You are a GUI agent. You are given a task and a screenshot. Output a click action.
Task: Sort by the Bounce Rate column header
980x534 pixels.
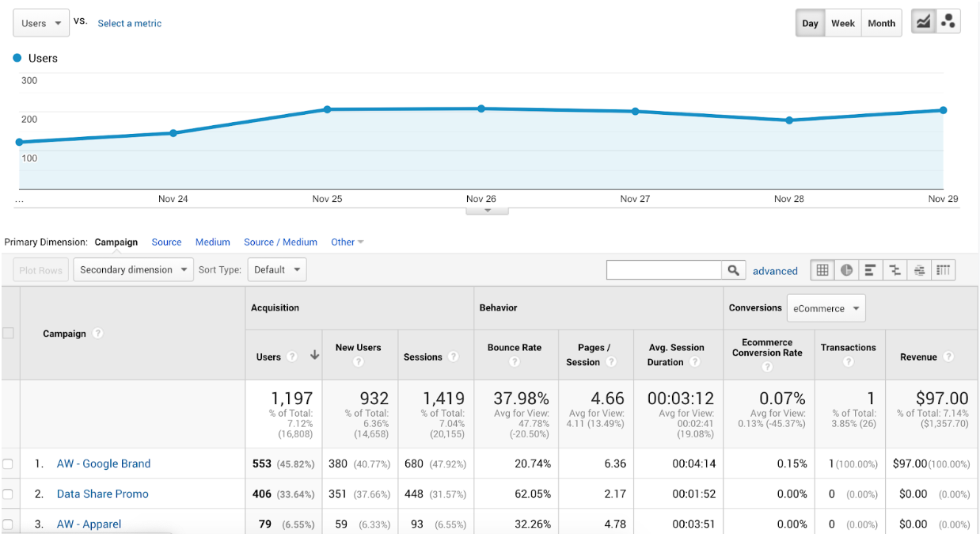515,348
